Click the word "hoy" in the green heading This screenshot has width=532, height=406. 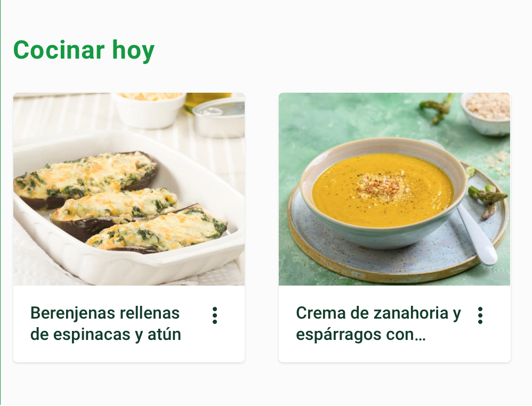(x=133, y=51)
